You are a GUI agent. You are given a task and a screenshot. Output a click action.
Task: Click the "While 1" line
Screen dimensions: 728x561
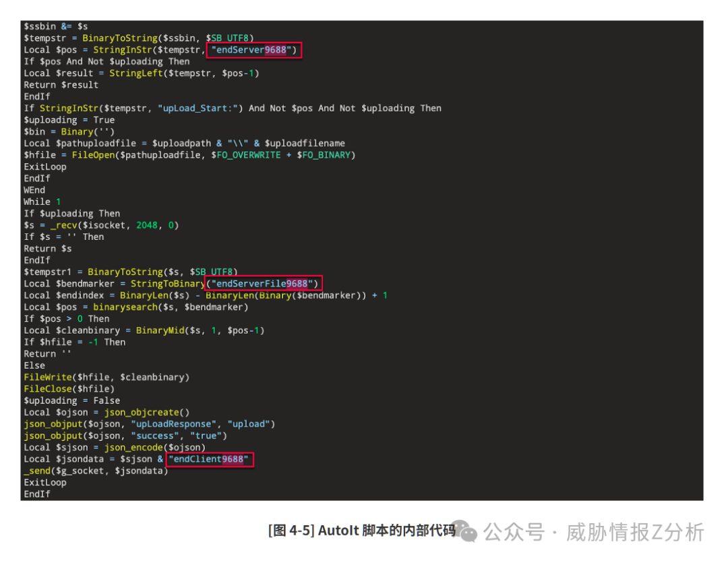tap(42, 202)
